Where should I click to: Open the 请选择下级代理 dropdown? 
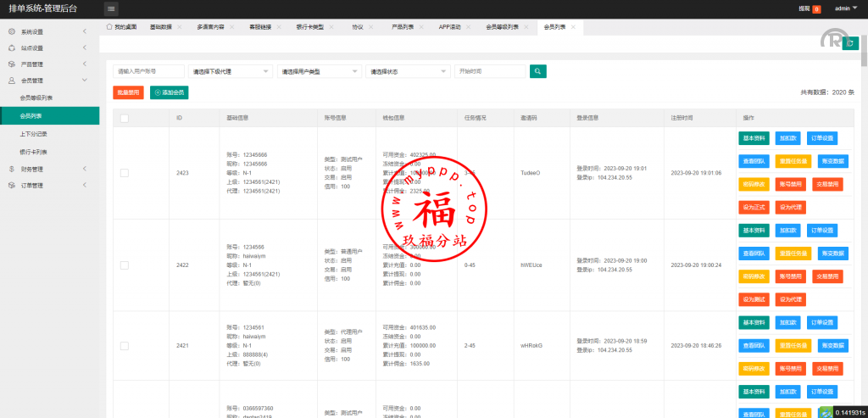[231, 72]
